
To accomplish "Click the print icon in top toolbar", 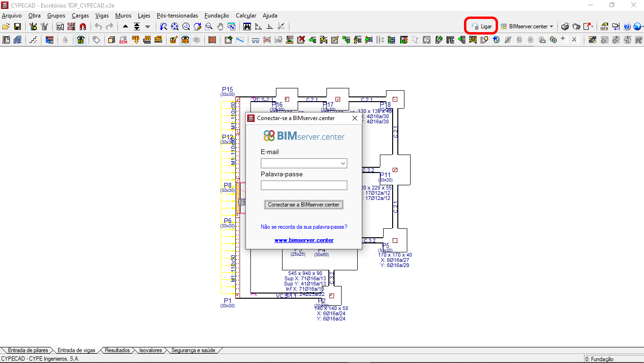I will point(565,26).
